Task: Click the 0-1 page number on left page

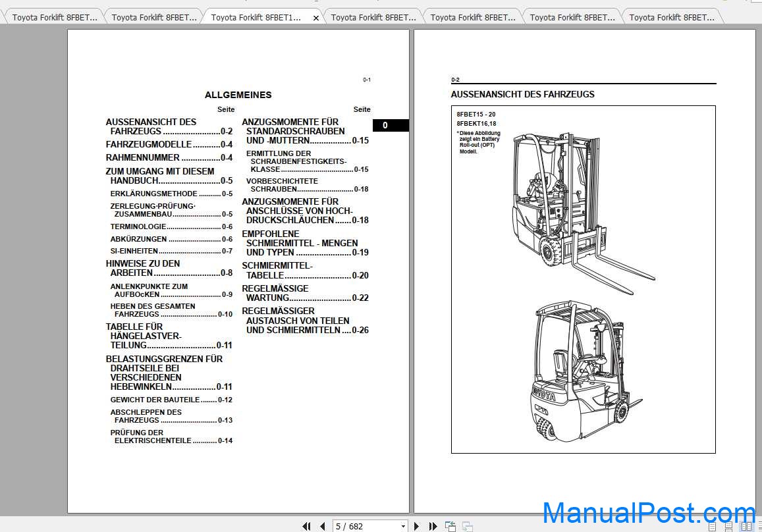Action: [x=367, y=80]
